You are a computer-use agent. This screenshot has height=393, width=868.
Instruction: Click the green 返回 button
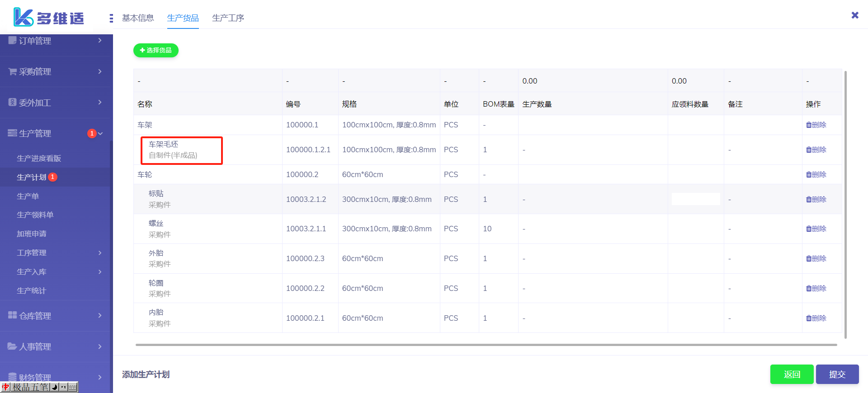click(x=792, y=374)
